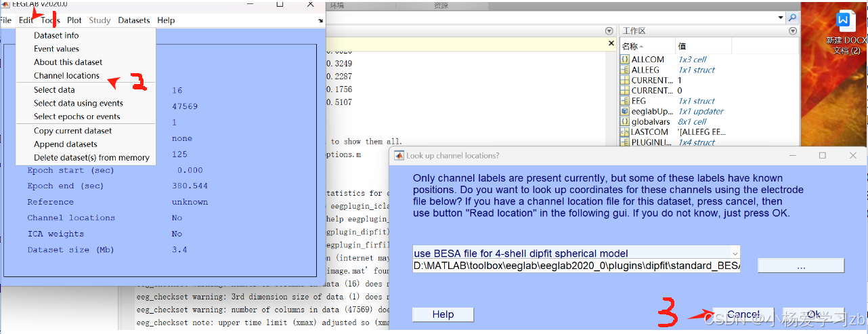Choose Select epochs or events entry
This screenshot has height=334, width=868.
click(x=85, y=117)
